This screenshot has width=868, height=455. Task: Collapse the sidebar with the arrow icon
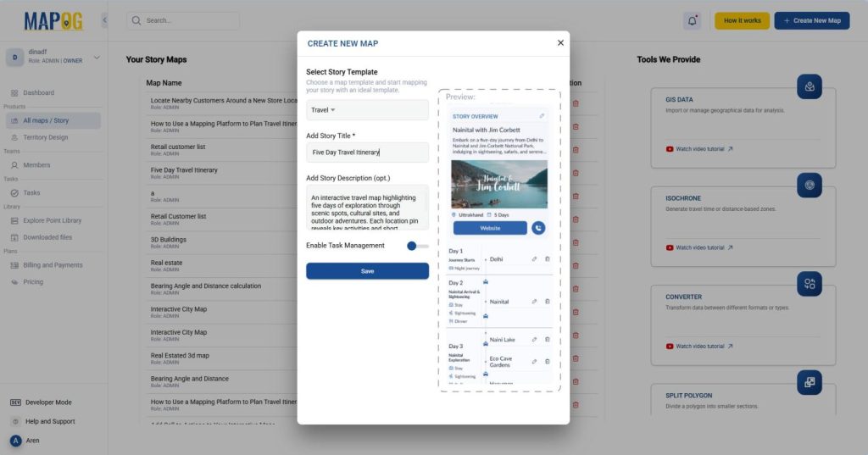(x=104, y=20)
